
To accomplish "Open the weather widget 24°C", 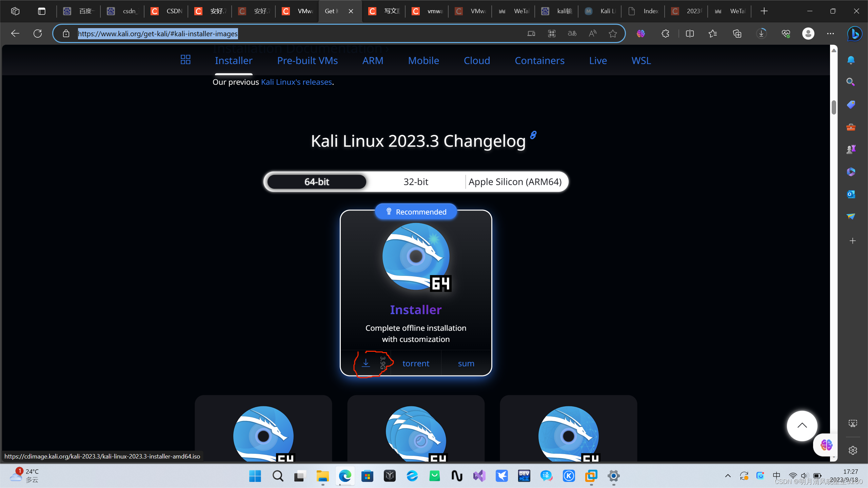I will tap(24, 475).
